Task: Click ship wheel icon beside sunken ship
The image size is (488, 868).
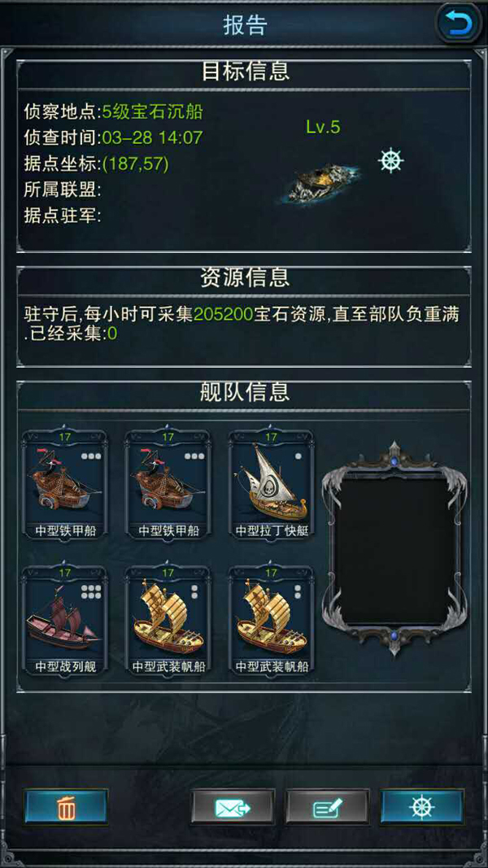Action: click(391, 160)
